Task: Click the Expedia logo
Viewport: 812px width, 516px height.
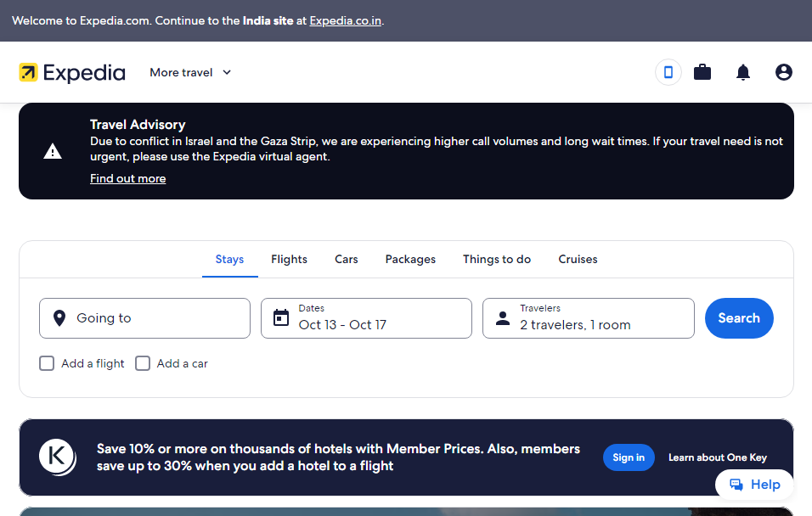Action: 71,72
